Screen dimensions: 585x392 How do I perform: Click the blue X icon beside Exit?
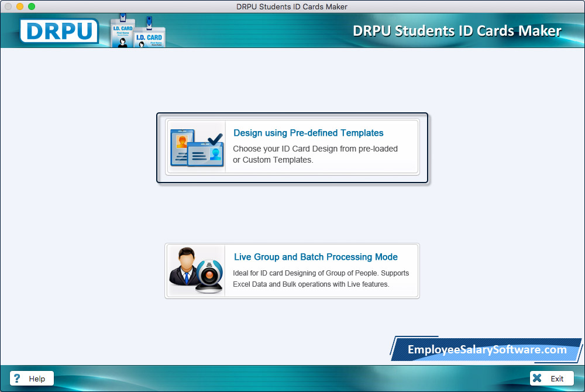pyautogui.click(x=537, y=378)
